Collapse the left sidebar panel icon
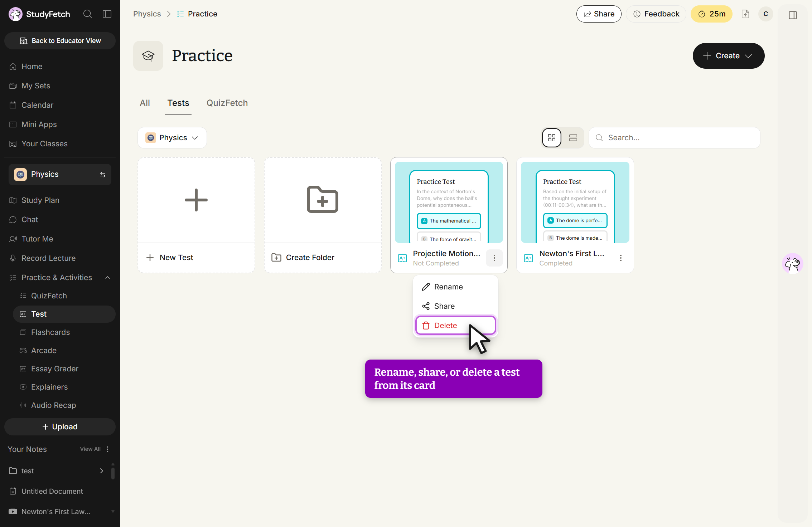 point(107,14)
